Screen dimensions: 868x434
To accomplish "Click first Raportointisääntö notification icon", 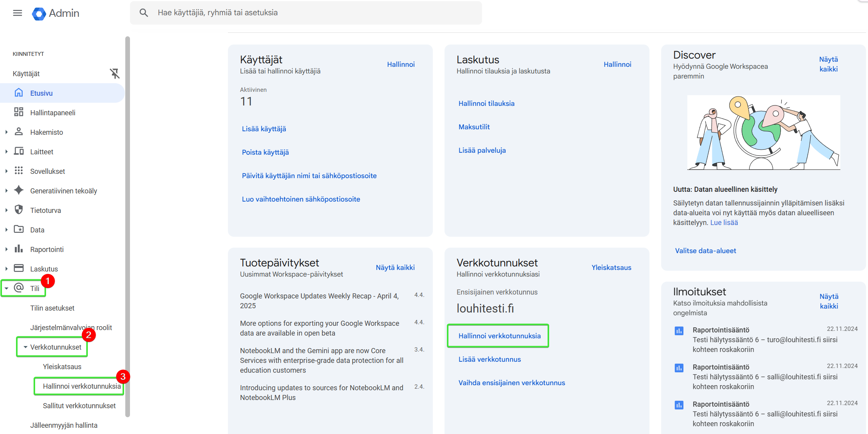I will coord(679,331).
